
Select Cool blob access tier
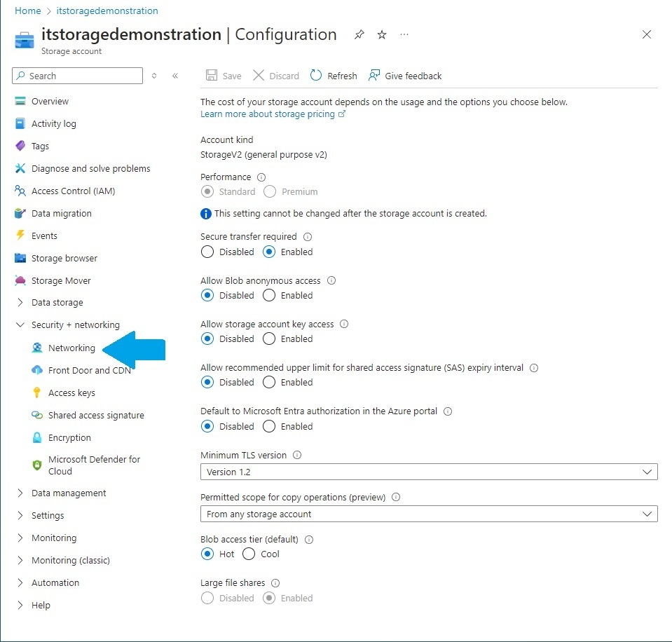pyautogui.click(x=249, y=554)
